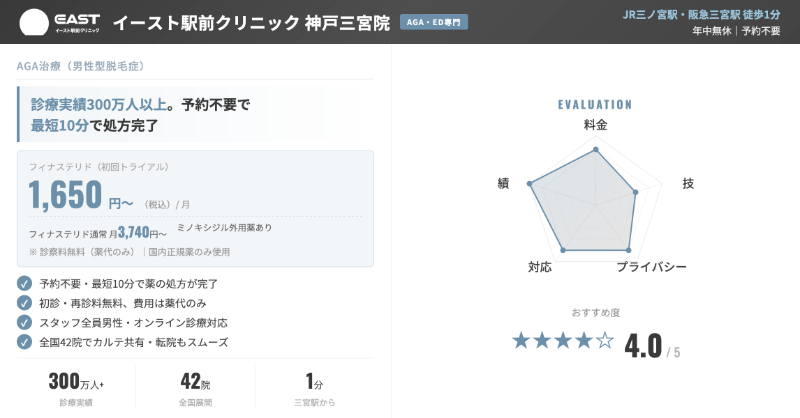This screenshot has height=418, width=800.
Task: Click the 4.0 rating score
Action: [645, 345]
